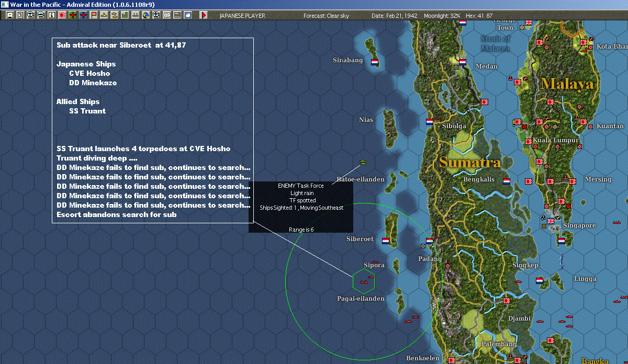
Task: Click the 'Hex: 41 87' status text
Action: pos(478,16)
